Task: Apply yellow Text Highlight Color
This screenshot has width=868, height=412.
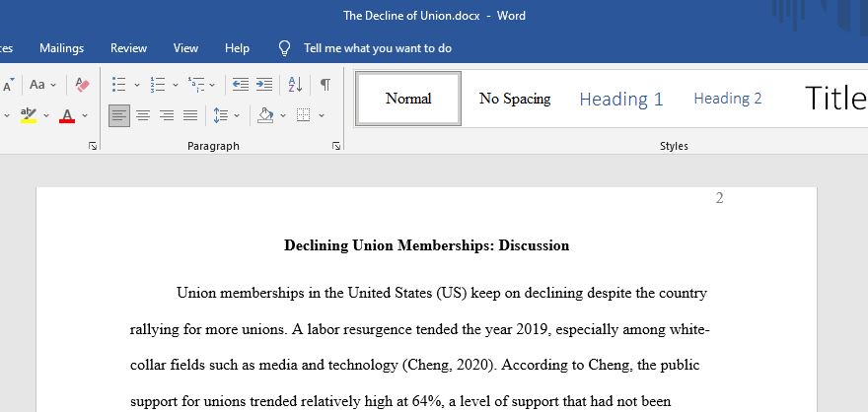Action: pyautogui.click(x=29, y=115)
